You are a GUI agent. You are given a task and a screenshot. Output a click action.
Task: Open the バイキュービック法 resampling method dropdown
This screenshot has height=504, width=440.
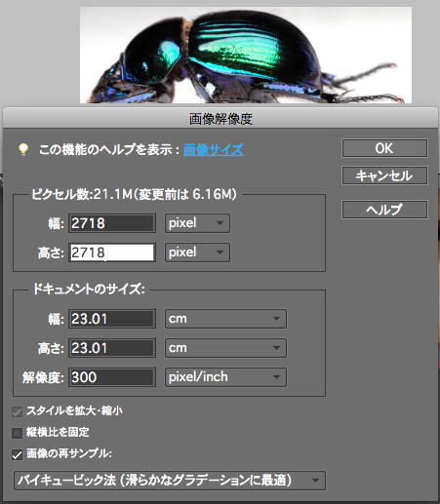[x=170, y=481]
